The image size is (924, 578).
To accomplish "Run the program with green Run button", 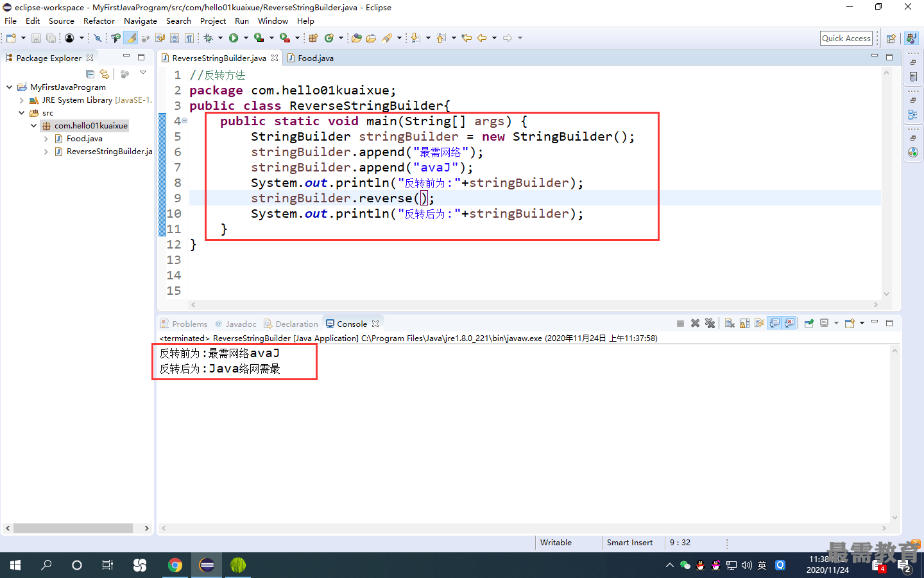I will click(x=234, y=38).
